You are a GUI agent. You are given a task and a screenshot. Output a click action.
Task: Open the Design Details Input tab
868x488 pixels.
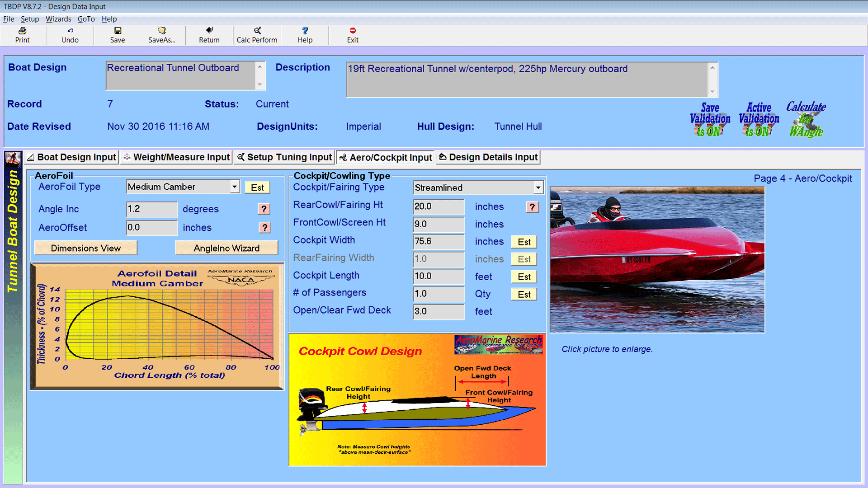click(x=487, y=157)
